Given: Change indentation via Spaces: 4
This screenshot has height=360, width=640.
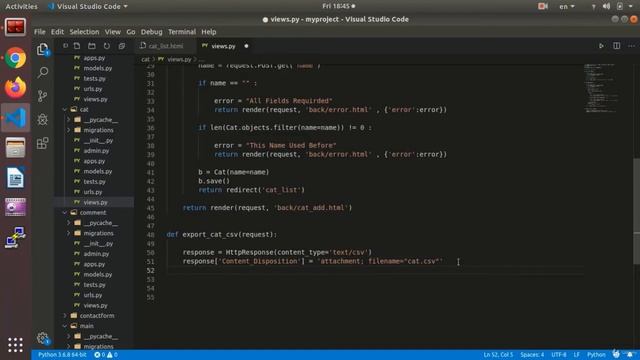Looking at the screenshot, I should 532,355.
